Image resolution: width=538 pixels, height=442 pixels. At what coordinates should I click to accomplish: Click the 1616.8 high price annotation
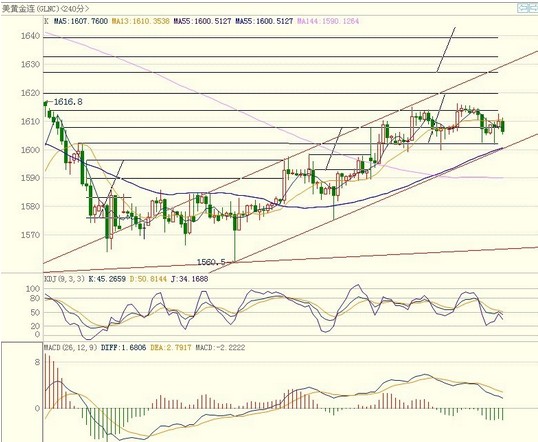click(x=68, y=102)
